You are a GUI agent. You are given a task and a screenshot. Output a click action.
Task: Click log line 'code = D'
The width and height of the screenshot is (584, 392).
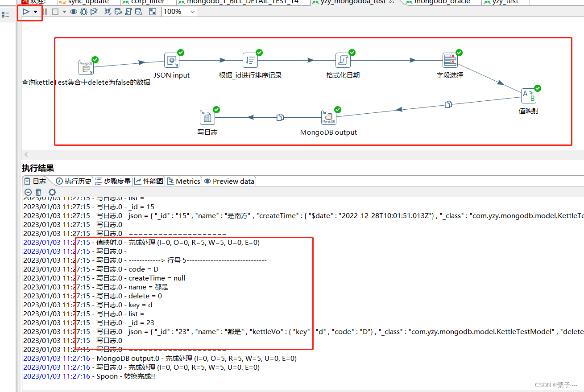[91, 269]
